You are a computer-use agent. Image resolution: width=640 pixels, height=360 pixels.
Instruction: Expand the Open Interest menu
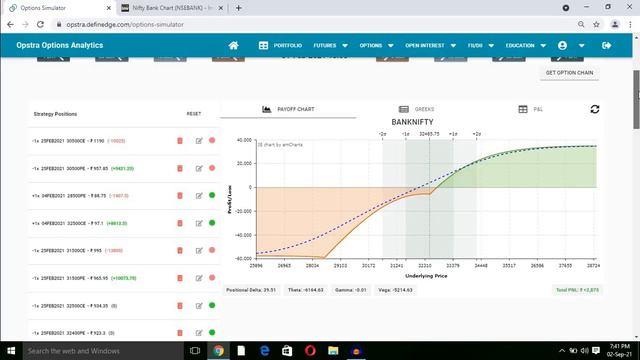(x=430, y=45)
